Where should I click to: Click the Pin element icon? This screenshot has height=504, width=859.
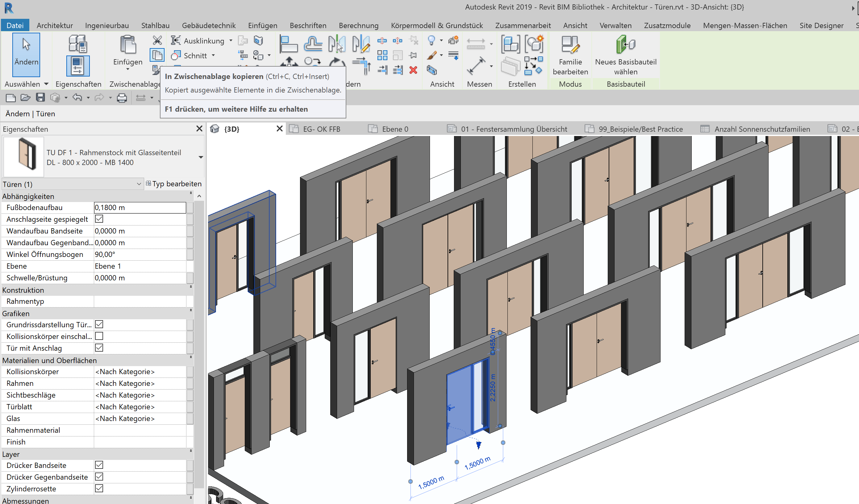pyautogui.click(x=413, y=55)
